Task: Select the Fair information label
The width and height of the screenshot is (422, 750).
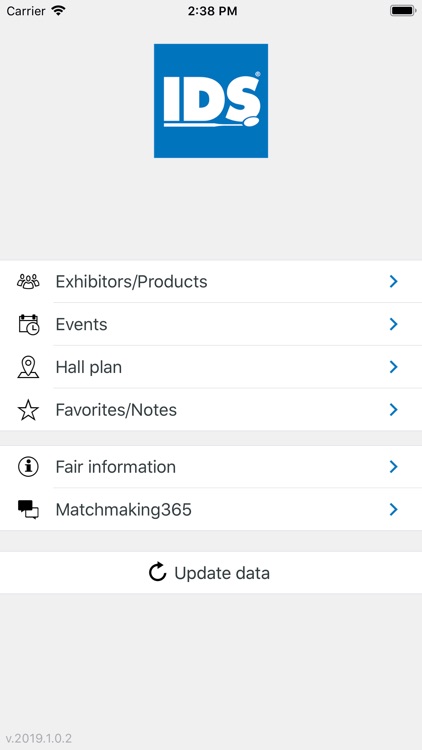Action: 116,467
